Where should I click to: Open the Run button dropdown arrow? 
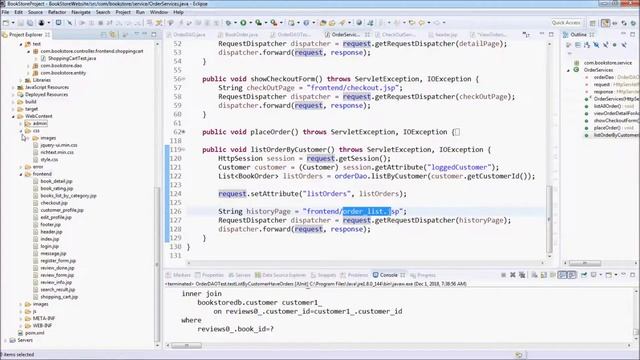pyautogui.click(x=251, y=23)
